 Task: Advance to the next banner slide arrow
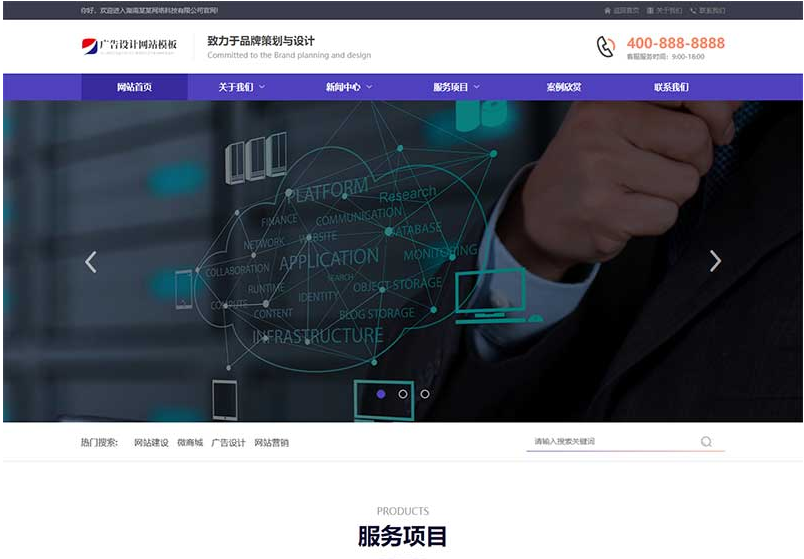(x=715, y=261)
